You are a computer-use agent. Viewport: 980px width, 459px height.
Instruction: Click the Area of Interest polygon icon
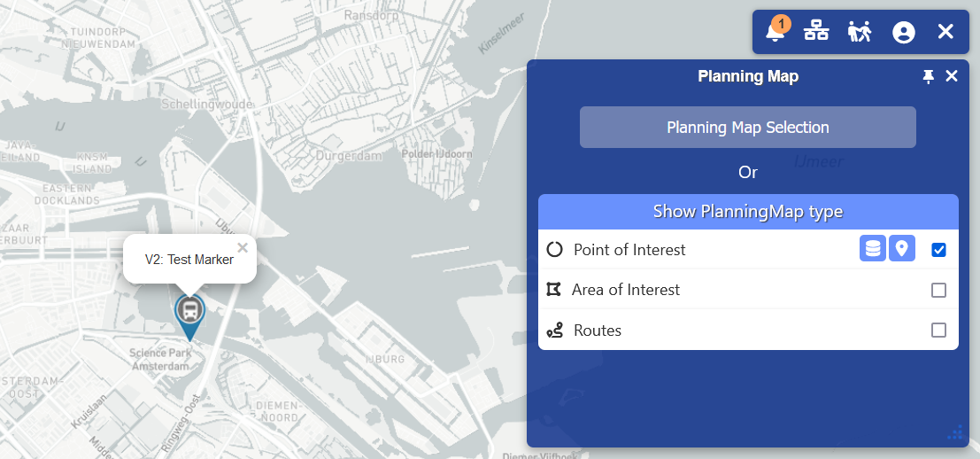click(554, 290)
